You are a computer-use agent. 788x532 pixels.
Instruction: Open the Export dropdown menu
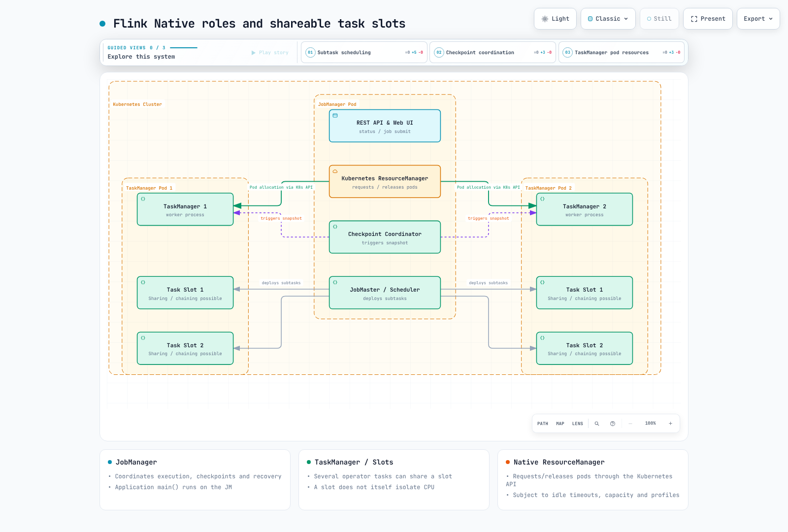(x=758, y=19)
